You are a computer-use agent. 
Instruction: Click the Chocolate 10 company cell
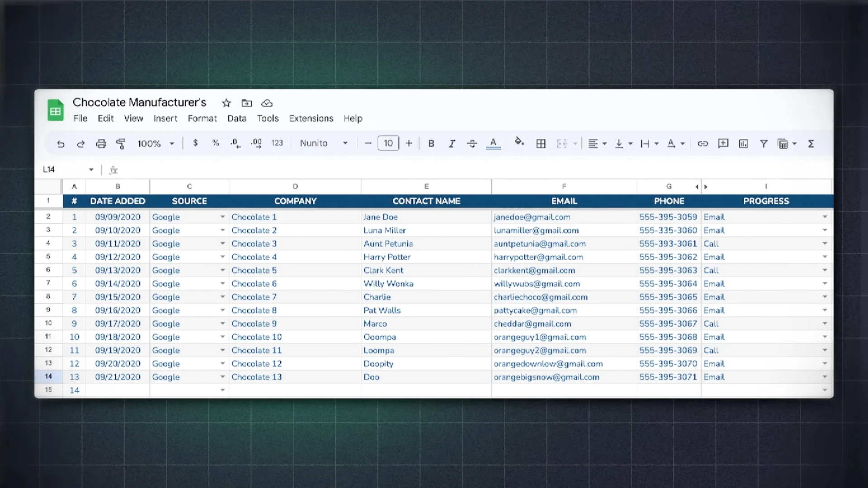pyautogui.click(x=295, y=337)
